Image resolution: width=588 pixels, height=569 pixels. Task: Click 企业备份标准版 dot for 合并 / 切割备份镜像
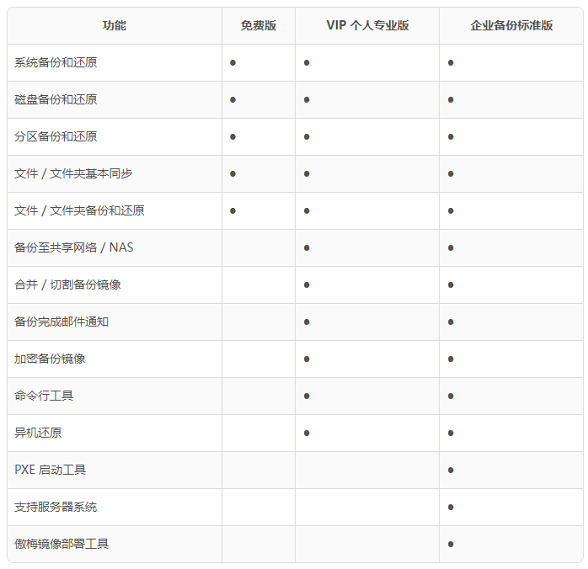pyautogui.click(x=451, y=285)
